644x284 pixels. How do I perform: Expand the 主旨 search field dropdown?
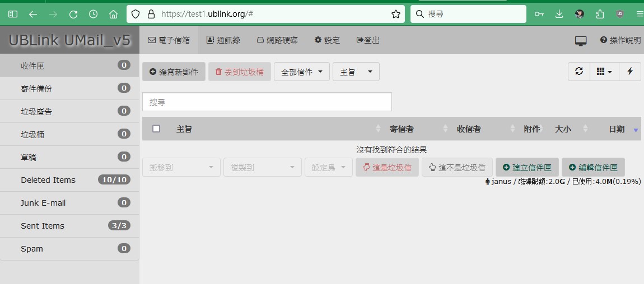tap(356, 72)
